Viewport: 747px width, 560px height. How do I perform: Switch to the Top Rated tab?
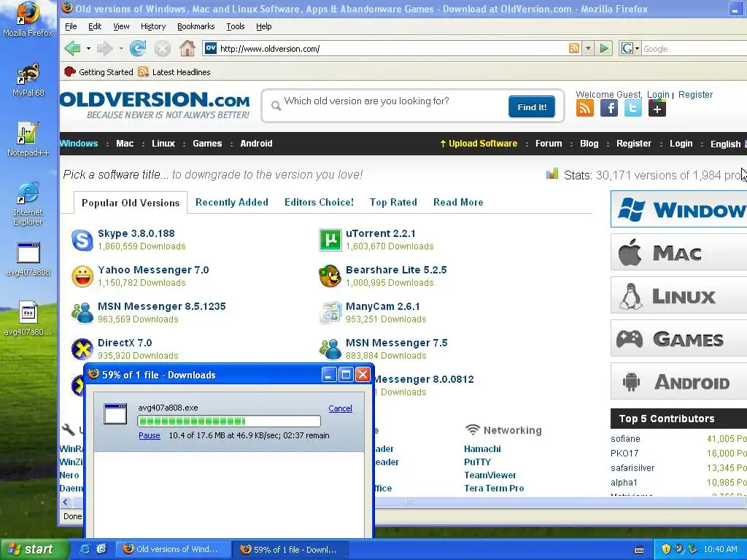[x=393, y=203]
